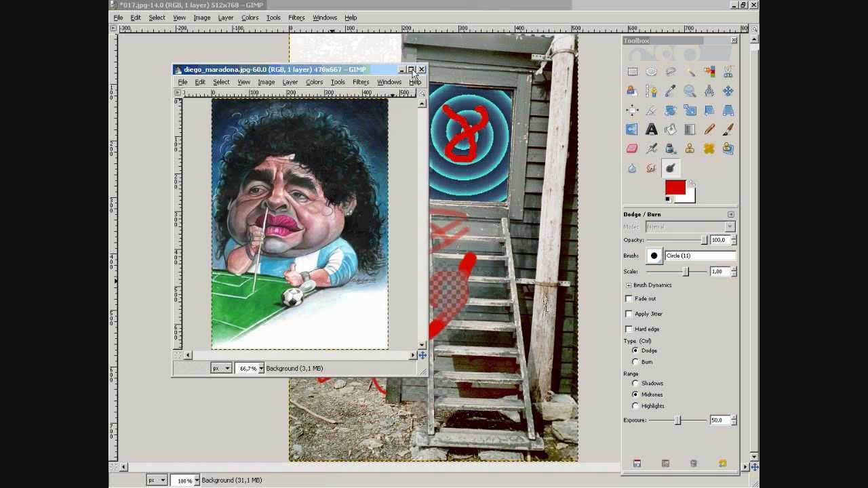The image size is (868, 488).
Task: Select the Perspective tool
Action: 728,110
